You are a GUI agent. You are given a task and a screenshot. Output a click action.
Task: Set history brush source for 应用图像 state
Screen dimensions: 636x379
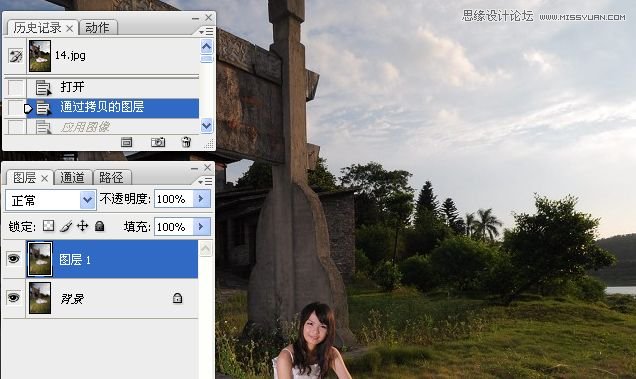point(15,127)
